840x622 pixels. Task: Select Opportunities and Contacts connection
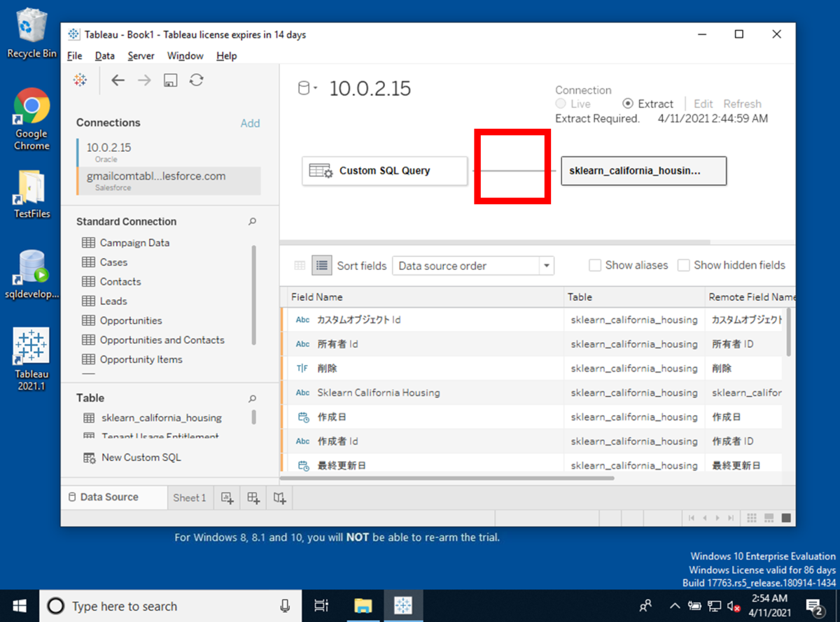point(153,340)
